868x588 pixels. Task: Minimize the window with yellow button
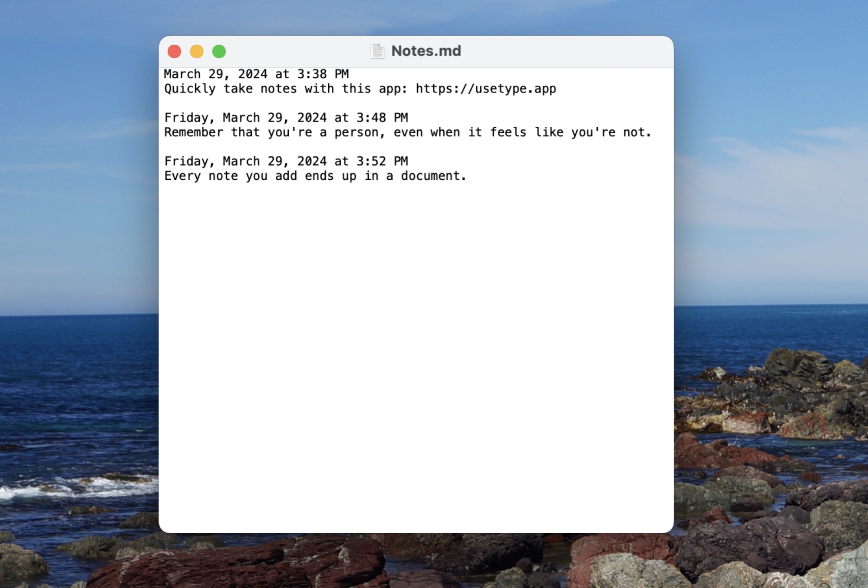pyautogui.click(x=197, y=52)
